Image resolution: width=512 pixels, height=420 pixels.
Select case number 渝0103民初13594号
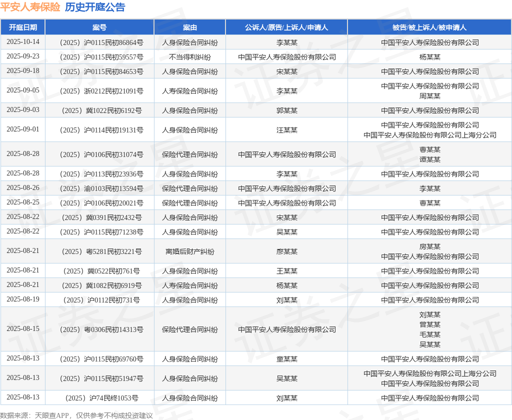pos(101,188)
